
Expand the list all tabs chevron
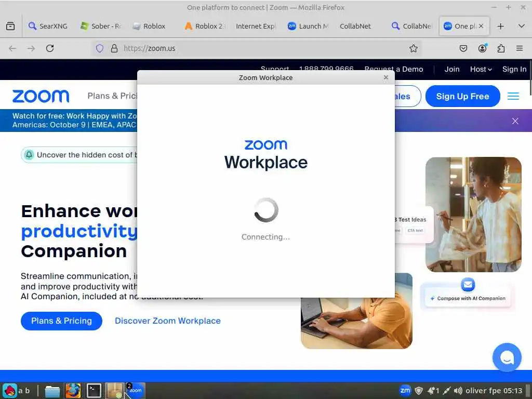[522, 26]
